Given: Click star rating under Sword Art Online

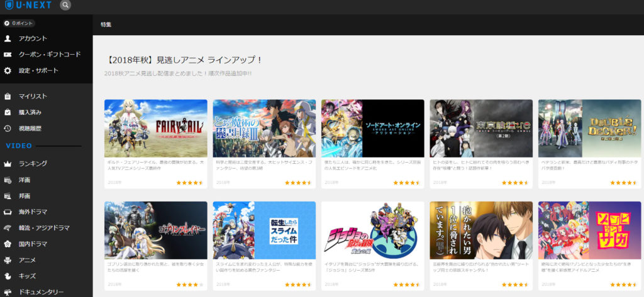Looking at the screenshot, I should (x=407, y=183).
